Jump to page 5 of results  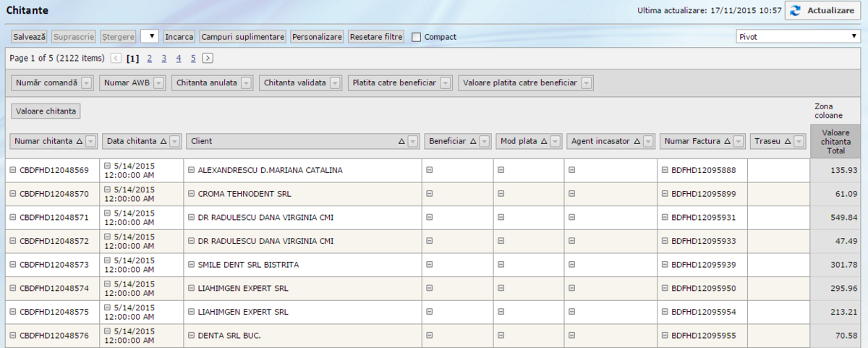pos(193,58)
